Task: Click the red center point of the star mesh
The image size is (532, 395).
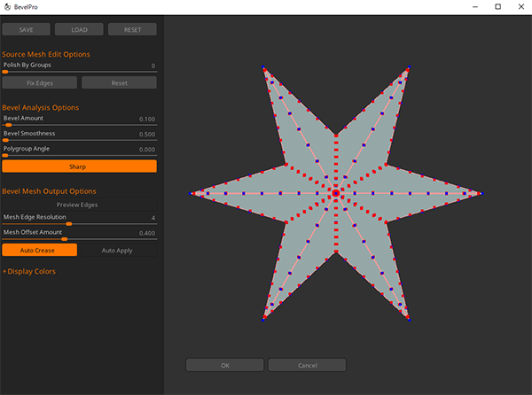Action: [x=335, y=192]
